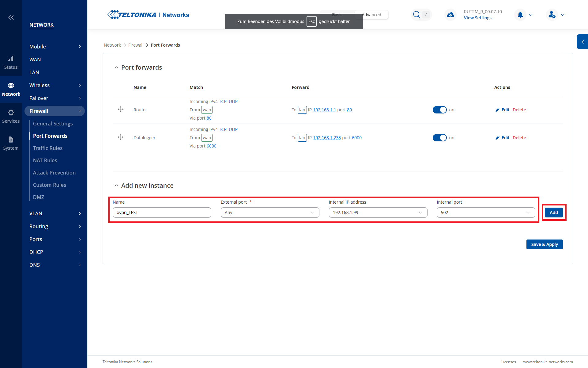This screenshot has width=588, height=368.
Task: Open the Internal IP address dropdown
Action: point(378,213)
